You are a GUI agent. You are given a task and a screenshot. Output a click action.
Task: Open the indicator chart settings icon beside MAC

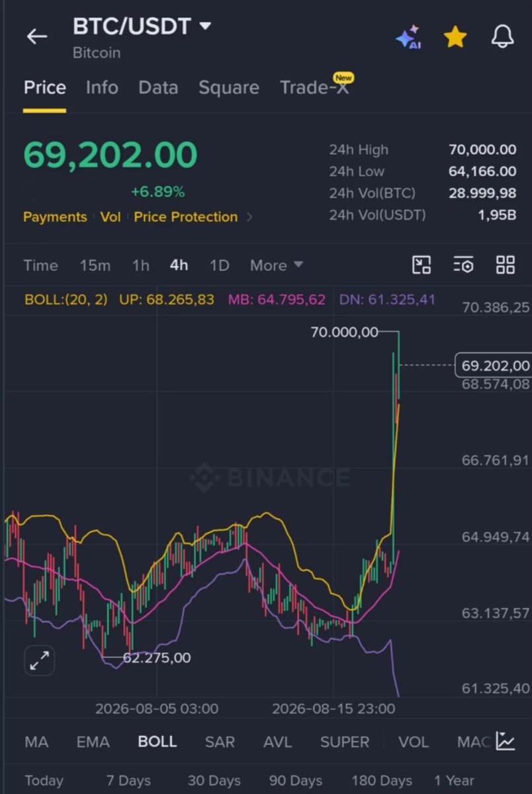(x=506, y=742)
